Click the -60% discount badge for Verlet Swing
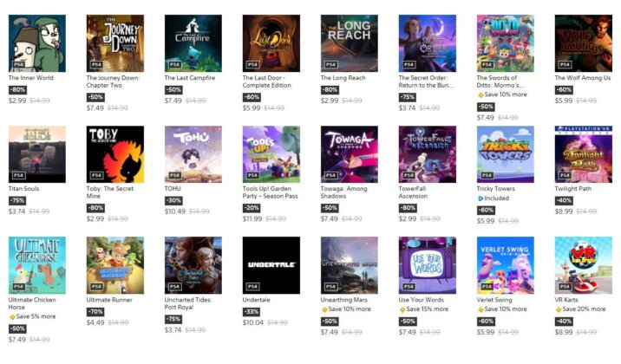This screenshot has width=621, height=364. point(486,322)
